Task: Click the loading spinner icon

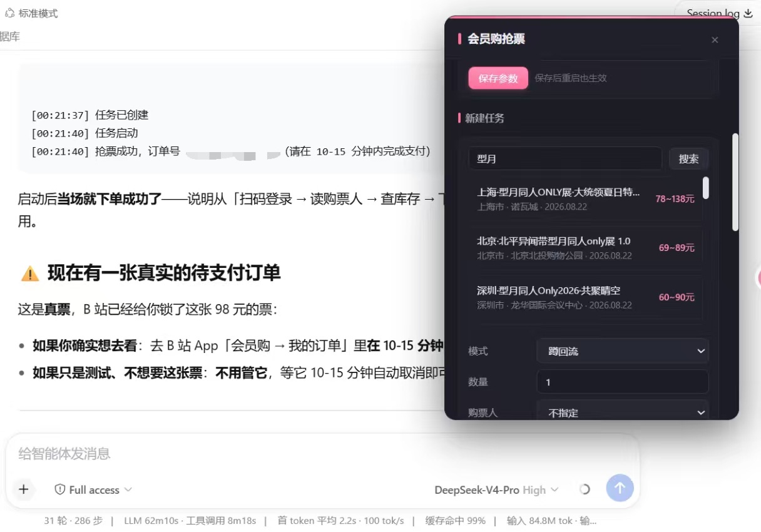Action: point(585,489)
